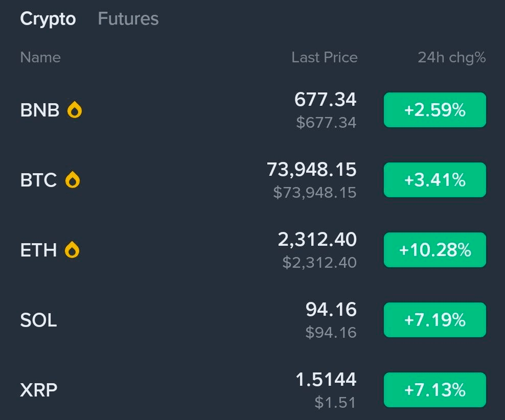505x420 pixels.
Task: Sort list by Name column header
Action: pos(40,57)
